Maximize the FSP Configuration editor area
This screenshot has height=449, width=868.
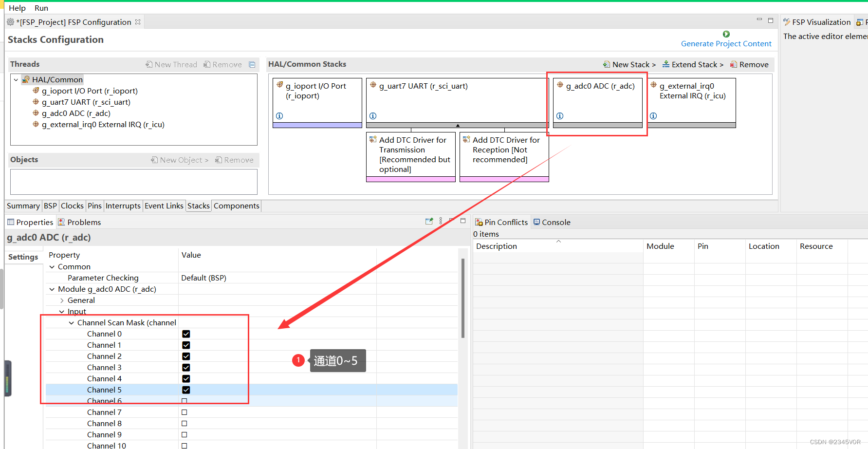coord(771,20)
